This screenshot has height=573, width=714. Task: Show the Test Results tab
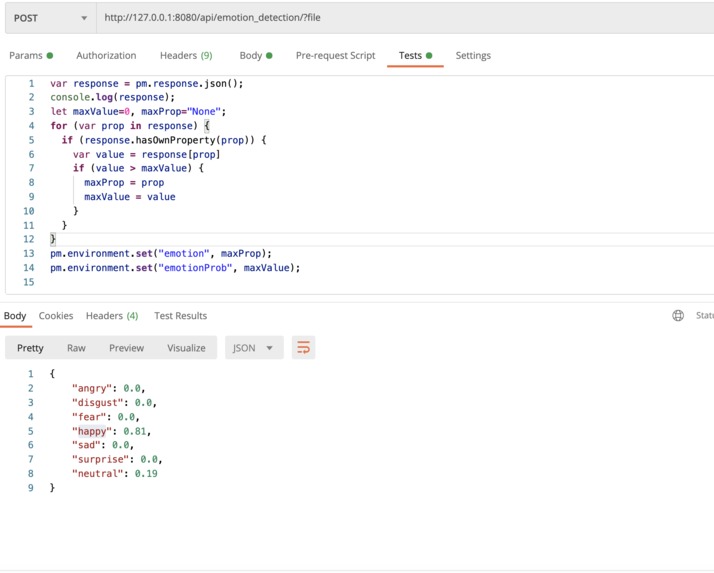pos(180,316)
